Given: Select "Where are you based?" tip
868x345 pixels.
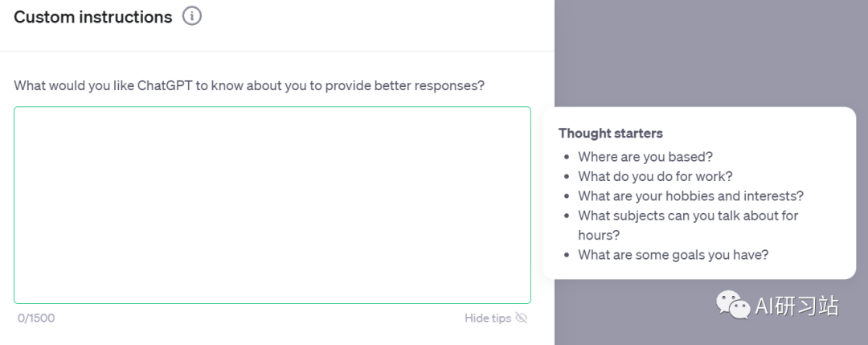Looking at the screenshot, I should (645, 157).
